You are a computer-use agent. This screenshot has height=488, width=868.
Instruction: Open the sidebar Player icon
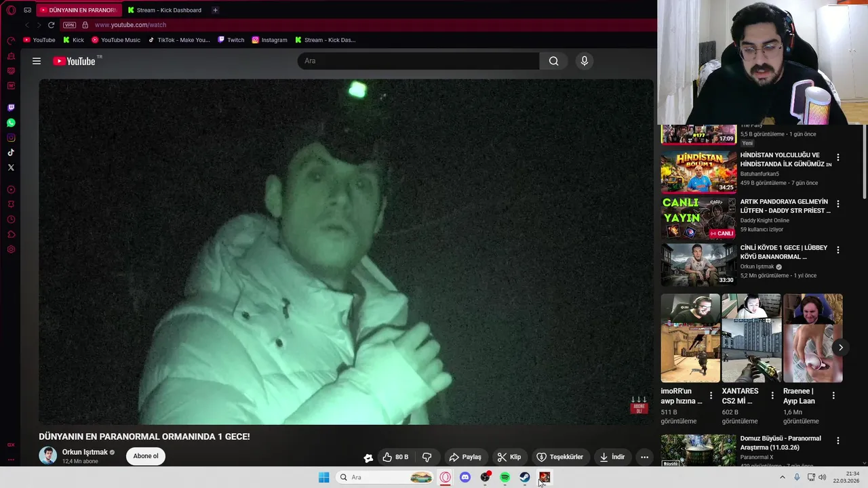(x=11, y=190)
